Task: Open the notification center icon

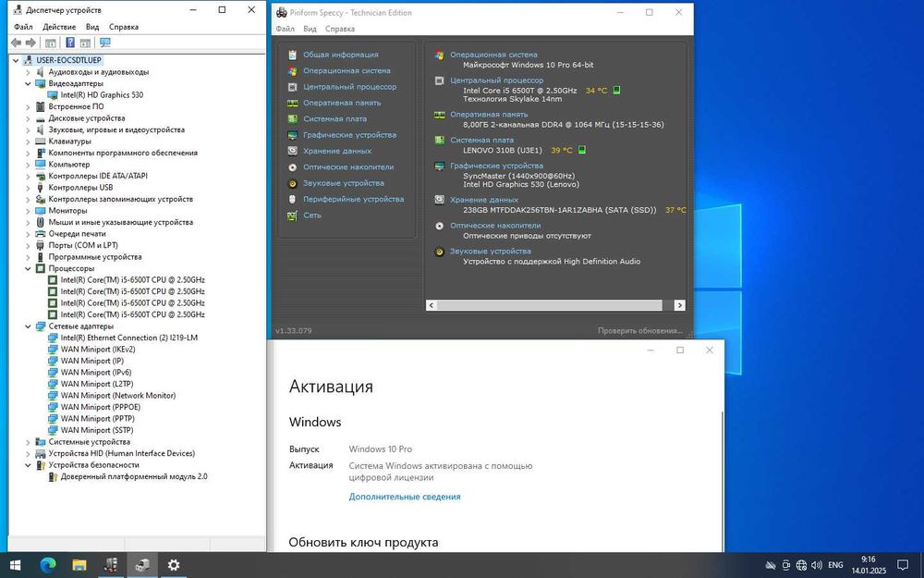Action: pos(902,565)
